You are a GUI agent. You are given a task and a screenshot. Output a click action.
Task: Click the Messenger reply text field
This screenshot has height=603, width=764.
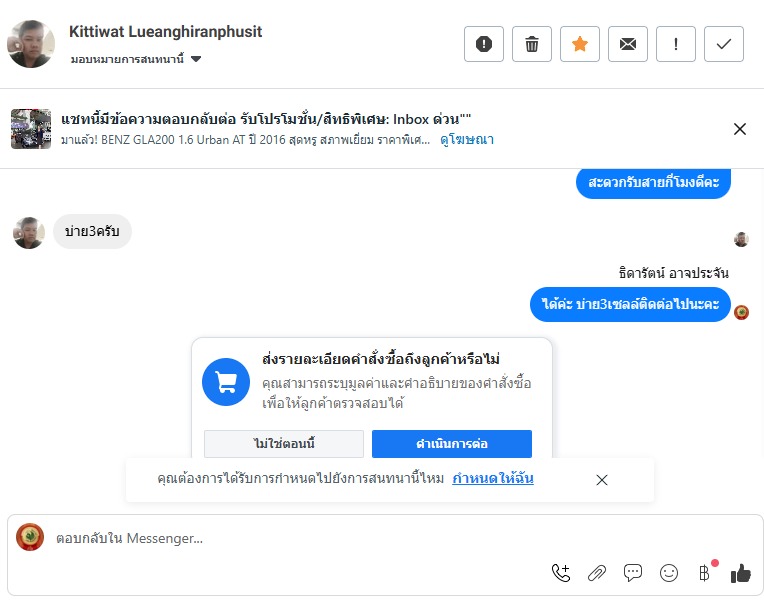[300, 538]
